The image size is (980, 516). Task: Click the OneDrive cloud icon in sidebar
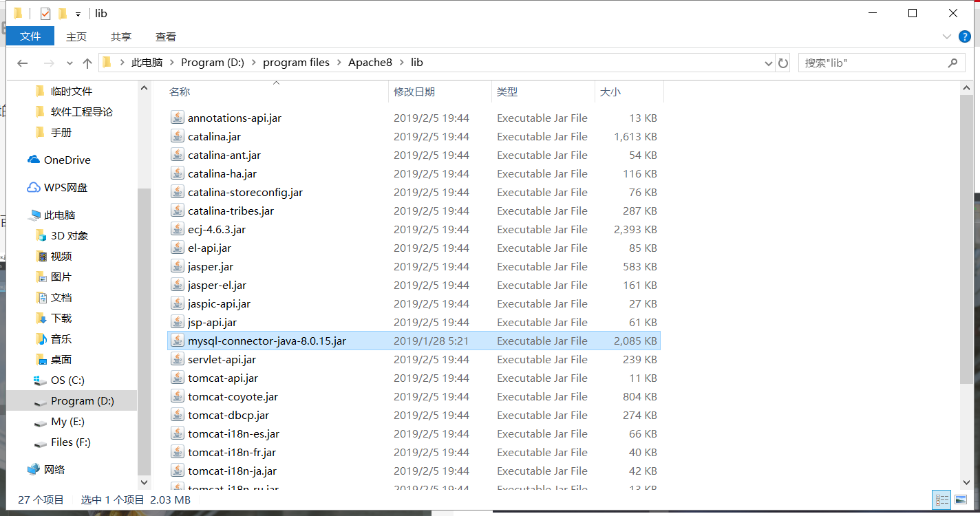34,160
